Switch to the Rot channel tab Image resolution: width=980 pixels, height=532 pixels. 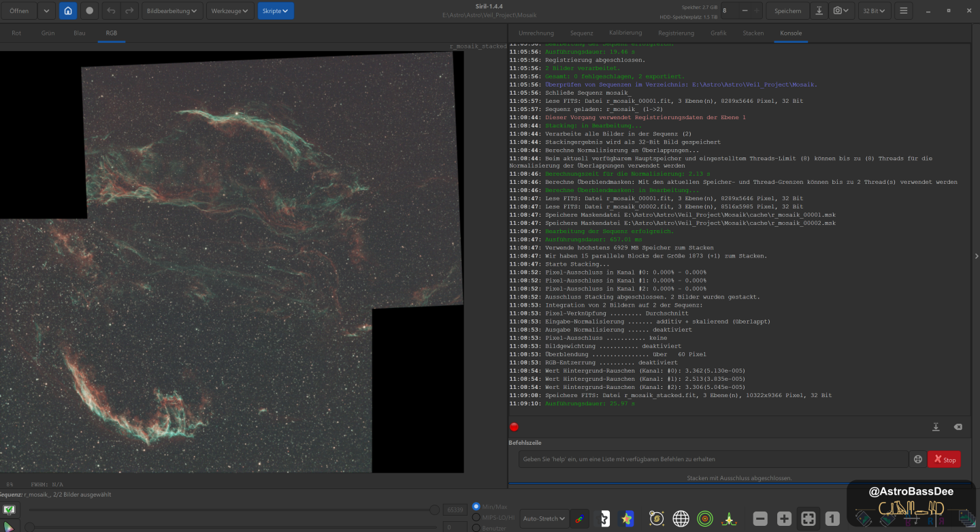pos(16,33)
